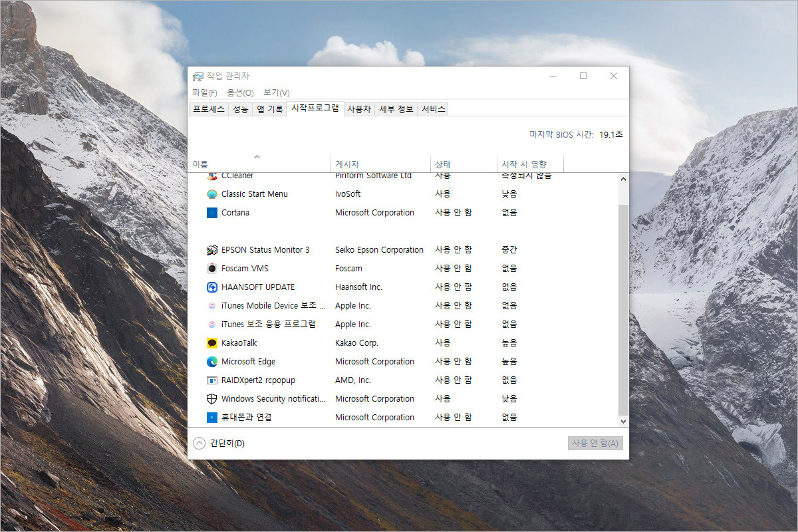Select the Microsoft Edge entry name

coord(248,362)
